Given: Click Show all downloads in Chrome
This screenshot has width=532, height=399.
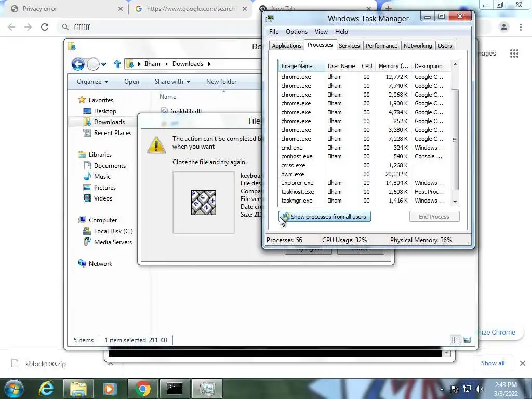Looking at the screenshot, I should [493, 363].
